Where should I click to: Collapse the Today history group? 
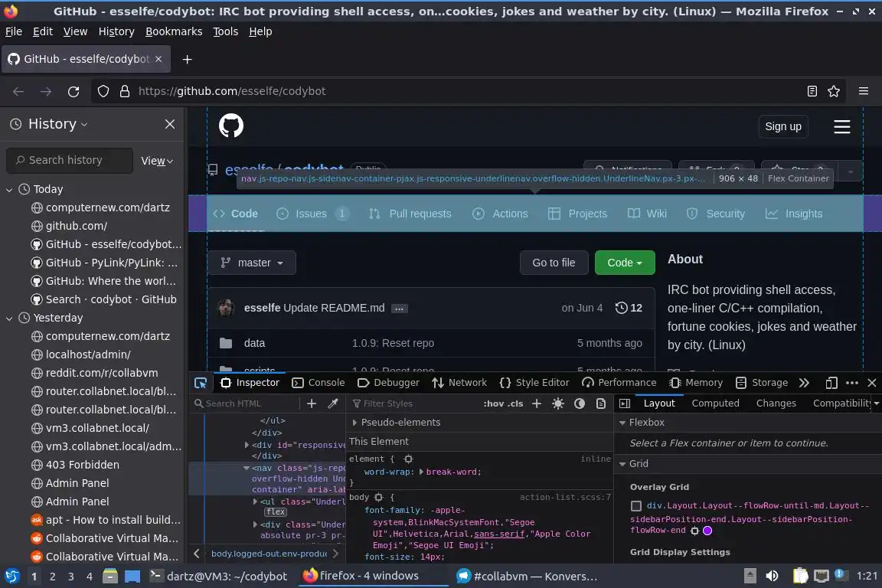(x=9, y=190)
